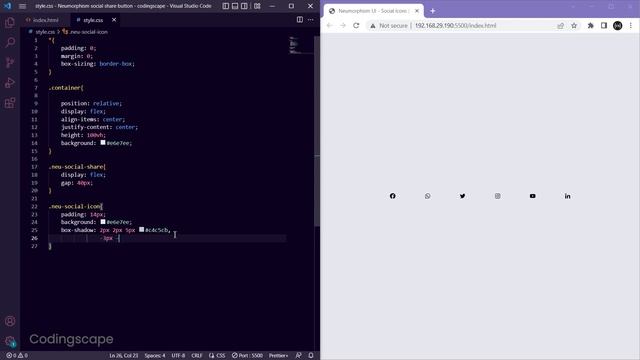Open a new tab in Chrome
The width and height of the screenshot is (640, 360).
[432, 11]
